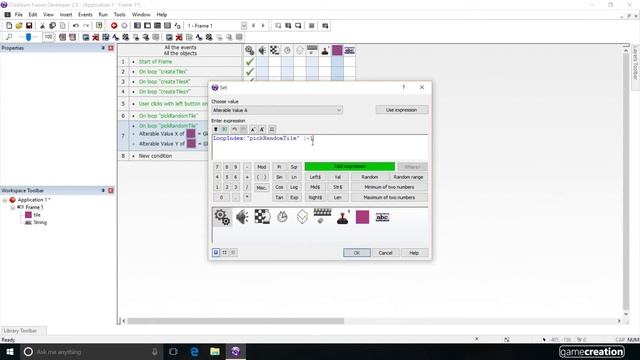
Task: Click the Use expression button
Action: point(402,110)
